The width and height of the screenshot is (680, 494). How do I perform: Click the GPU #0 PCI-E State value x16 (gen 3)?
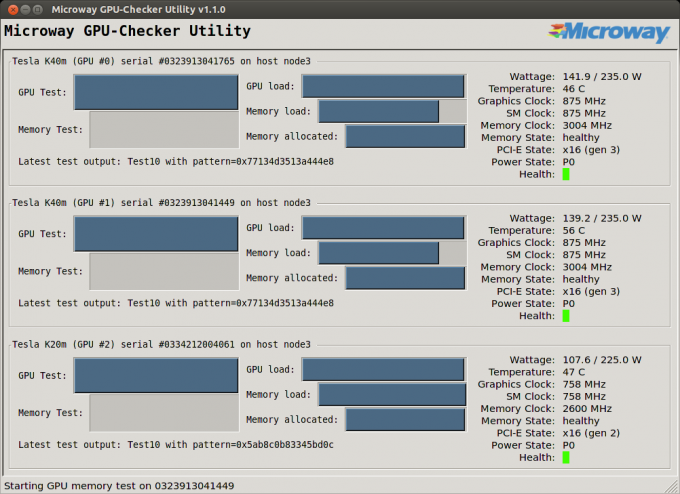591,150
